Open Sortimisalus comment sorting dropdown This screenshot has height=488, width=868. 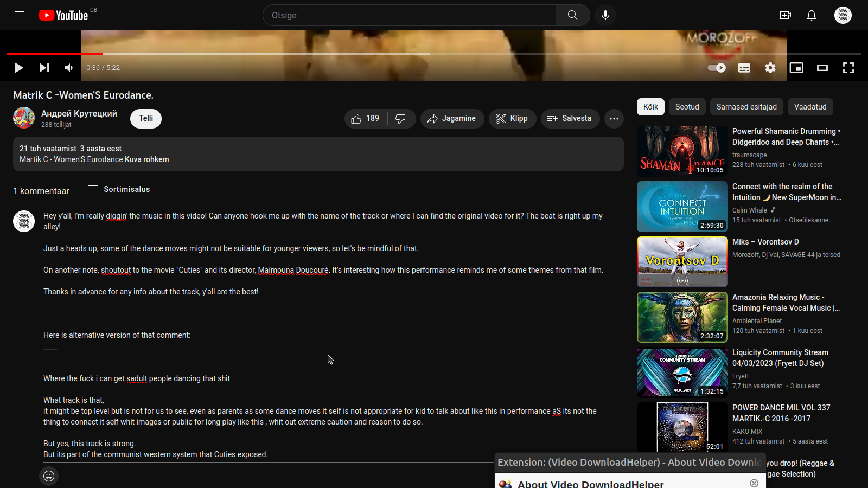click(x=119, y=189)
